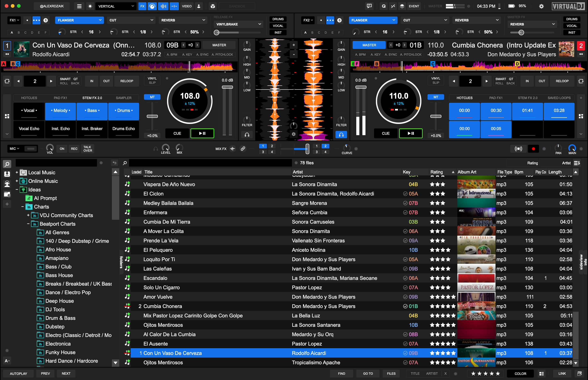The width and height of the screenshot is (588, 380).
Task: Switch deck 1 pads to SAMPLER tab
Action: [x=124, y=98]
